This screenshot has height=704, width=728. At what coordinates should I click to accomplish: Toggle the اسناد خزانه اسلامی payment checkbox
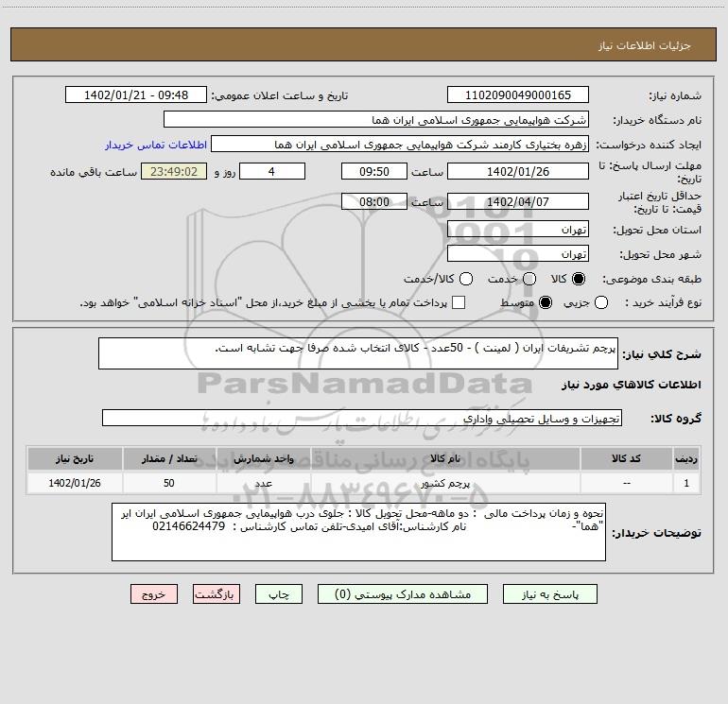(459, 302)
